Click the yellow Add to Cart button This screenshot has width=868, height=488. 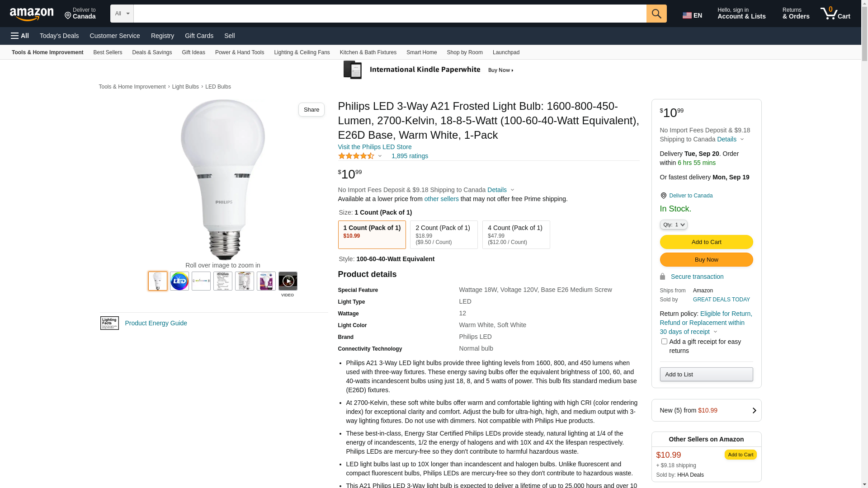click(706, 242)
